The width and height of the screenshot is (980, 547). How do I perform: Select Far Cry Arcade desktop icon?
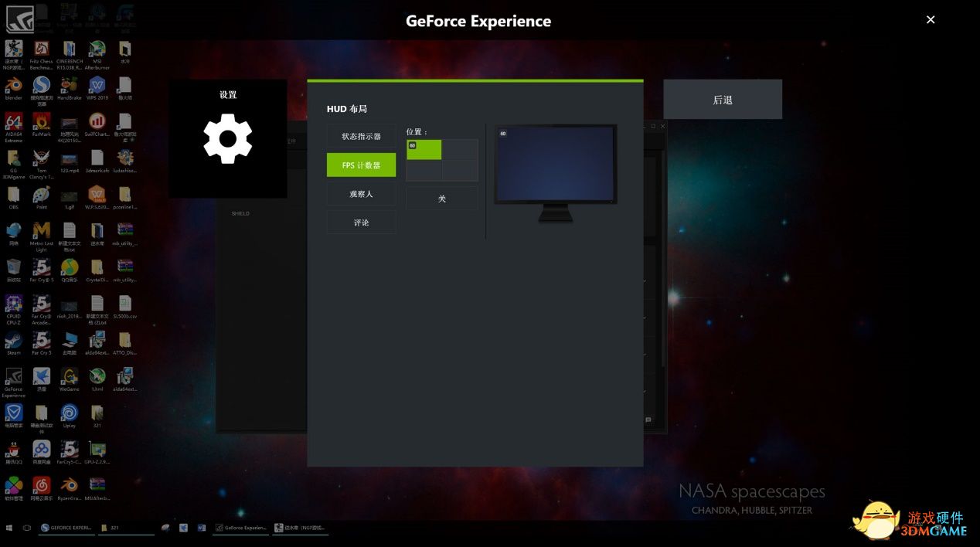pos(42,311)
